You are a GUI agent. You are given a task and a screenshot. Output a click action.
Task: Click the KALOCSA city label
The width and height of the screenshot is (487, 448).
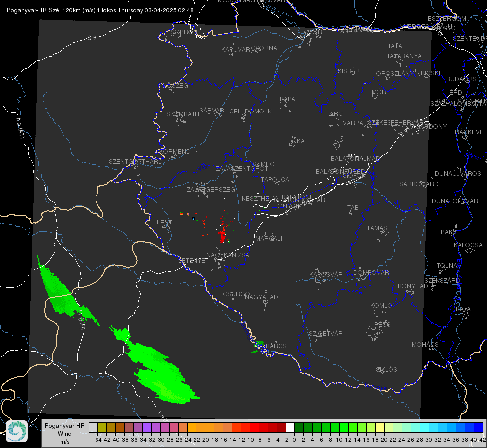(x=468, y=245)
